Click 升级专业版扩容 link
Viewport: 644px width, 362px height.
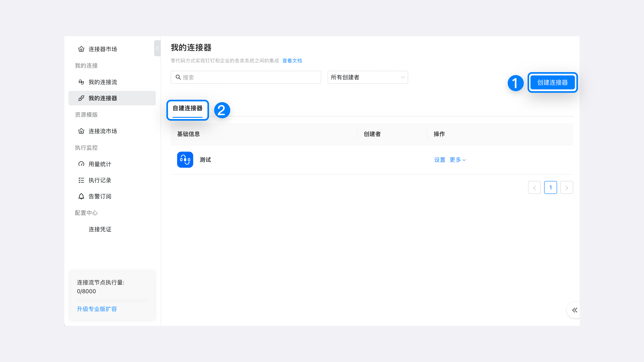click(97, 309)
